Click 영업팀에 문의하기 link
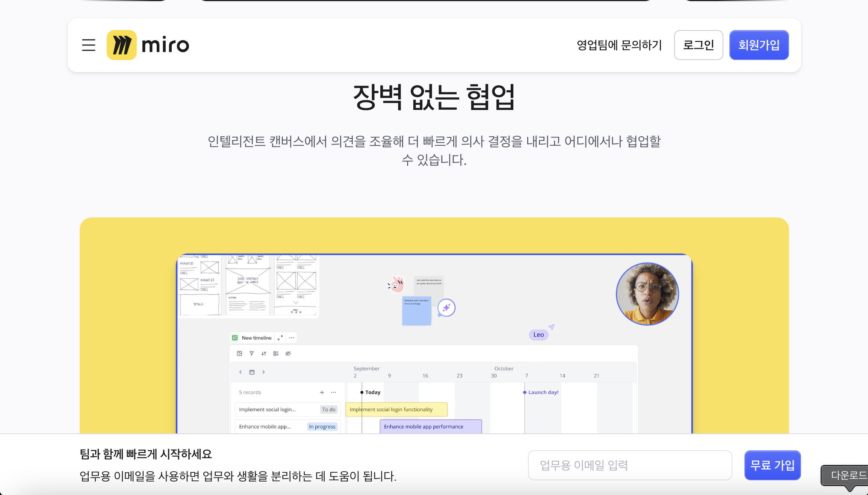Viewport: 868px width, 495px height. (619, 45)
